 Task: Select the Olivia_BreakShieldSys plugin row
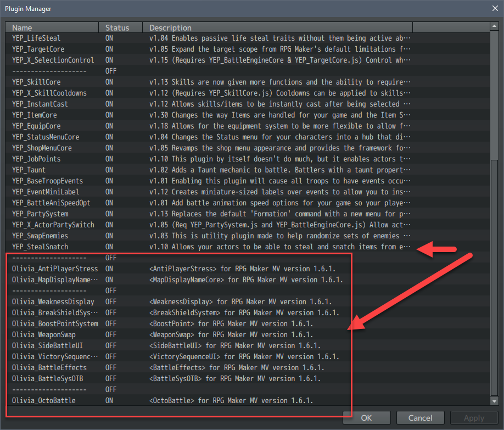(248, 312)
